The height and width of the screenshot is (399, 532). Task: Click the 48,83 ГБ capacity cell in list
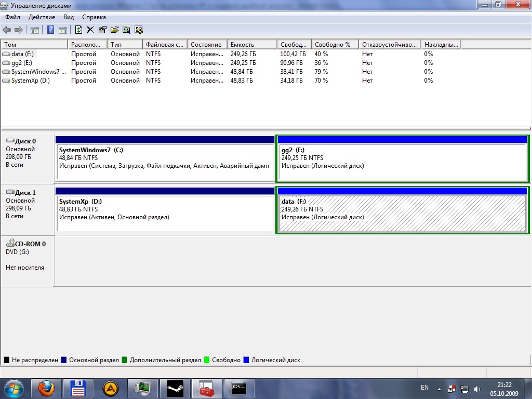(242, 81)
